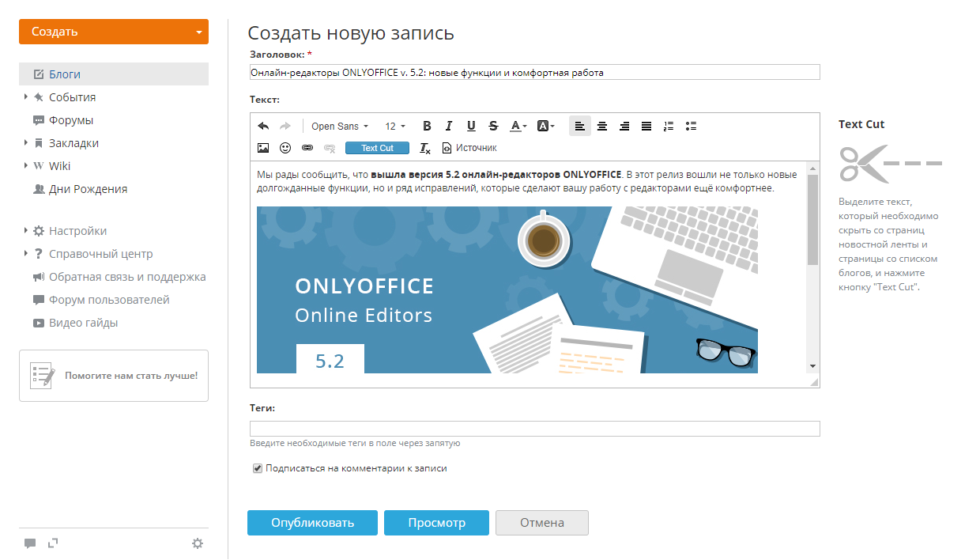Expand the События tree item
Viewport: 980px width, 560px height.
pos(26,96)
